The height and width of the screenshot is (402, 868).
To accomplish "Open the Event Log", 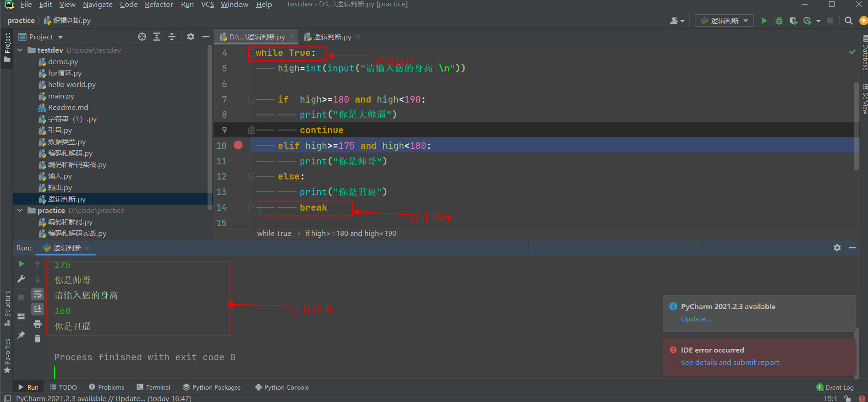I will 835,387.
